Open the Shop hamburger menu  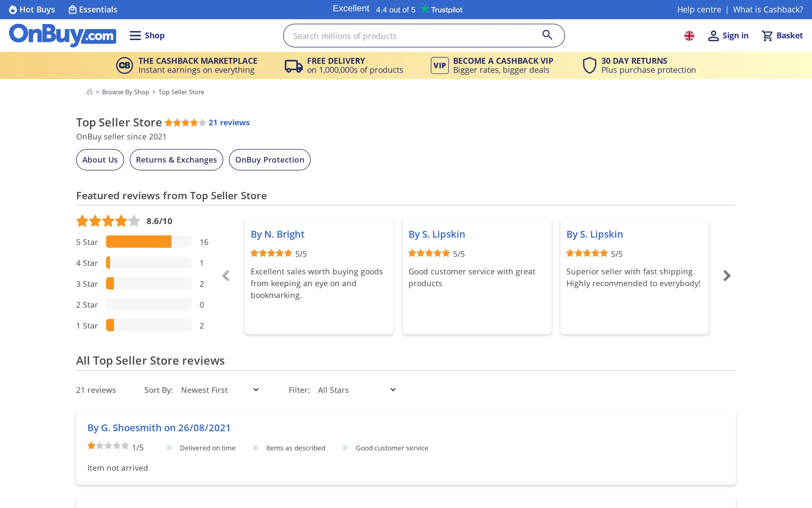147,35
